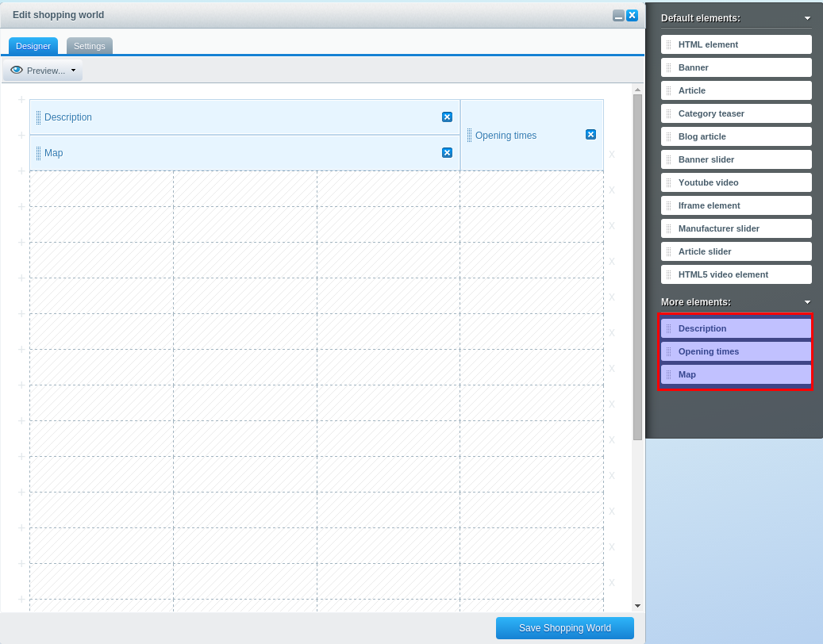
Task: Click the drag handle of the Description block
Action: (38, 117)
